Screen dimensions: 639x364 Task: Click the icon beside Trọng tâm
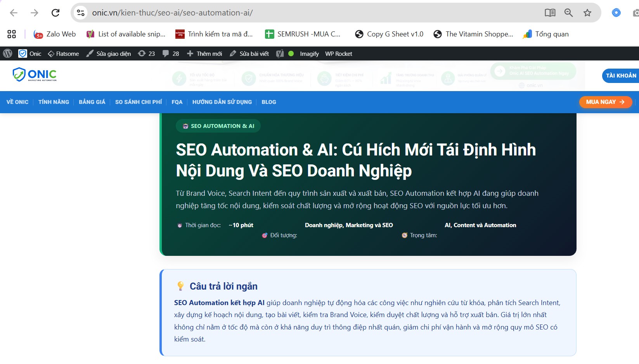[405, 235]
